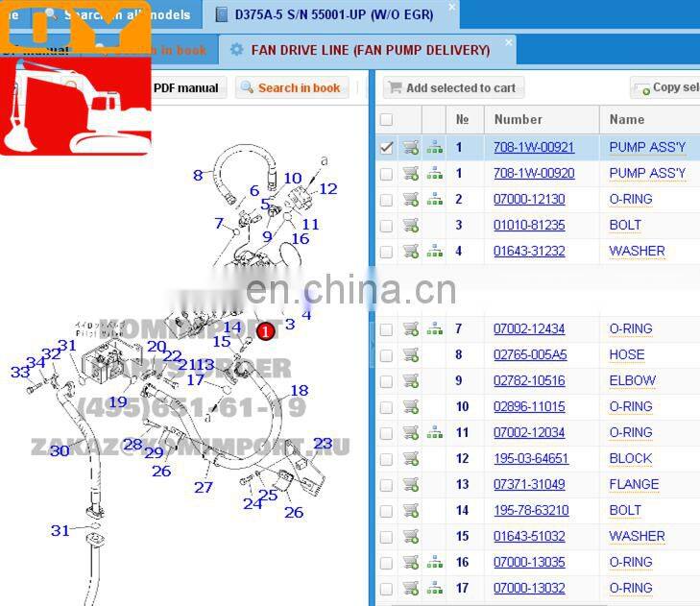The width and height of the screenshot is (700, 606).
Task: Click callout number 12 on diagram
Action: click(328, 189)
